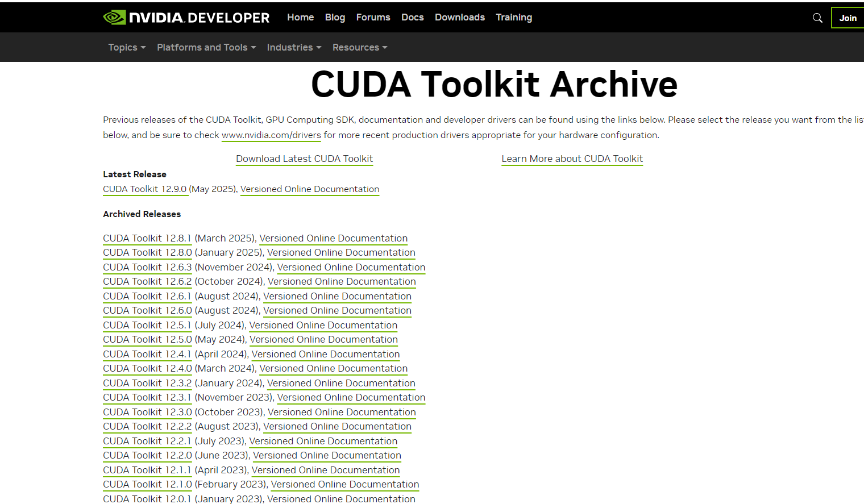Open Learn More about CUDA Toolkit link
This screenshot has width=864, height=504.
572,159
